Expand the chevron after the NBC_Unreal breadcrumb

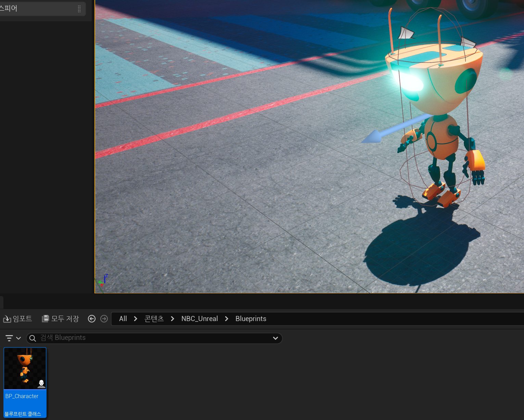[227, 319]
